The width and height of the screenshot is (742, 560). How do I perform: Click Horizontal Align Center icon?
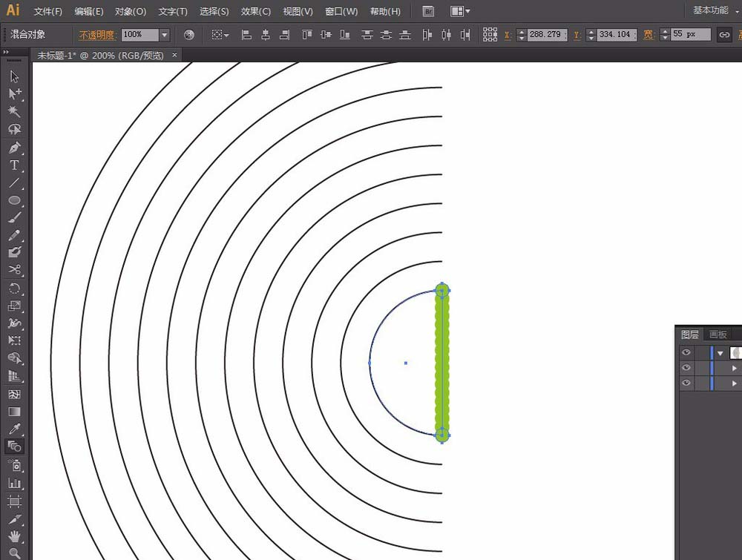[266, 35]
